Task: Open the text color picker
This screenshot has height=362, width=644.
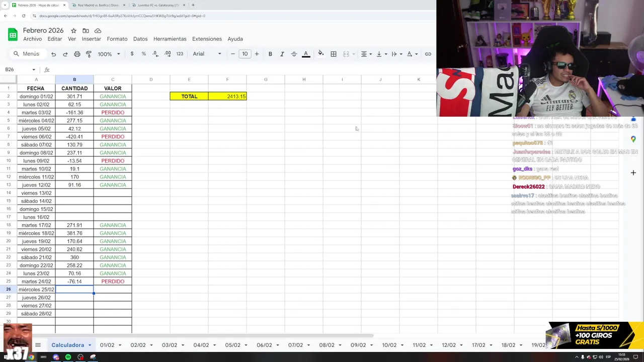Action: point(306,54)
